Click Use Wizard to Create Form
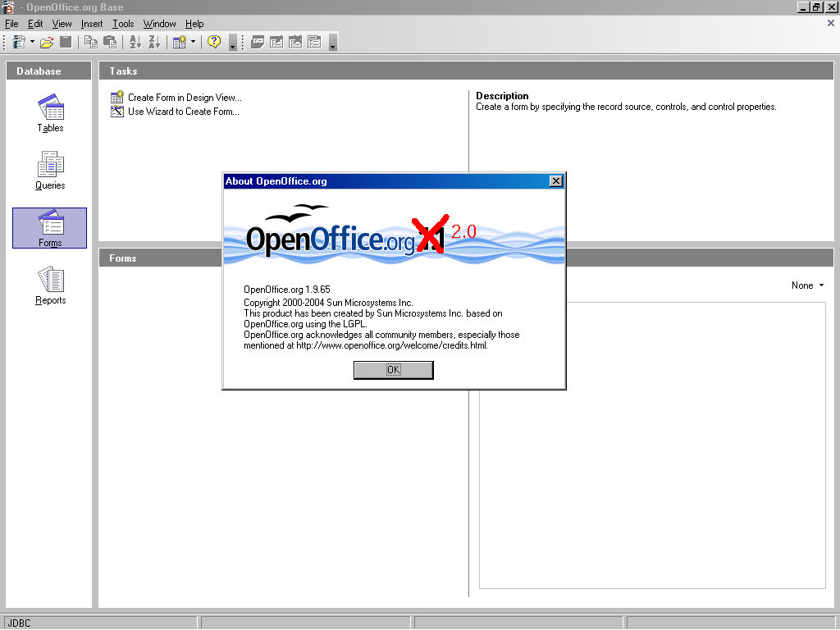 point(183,112)
